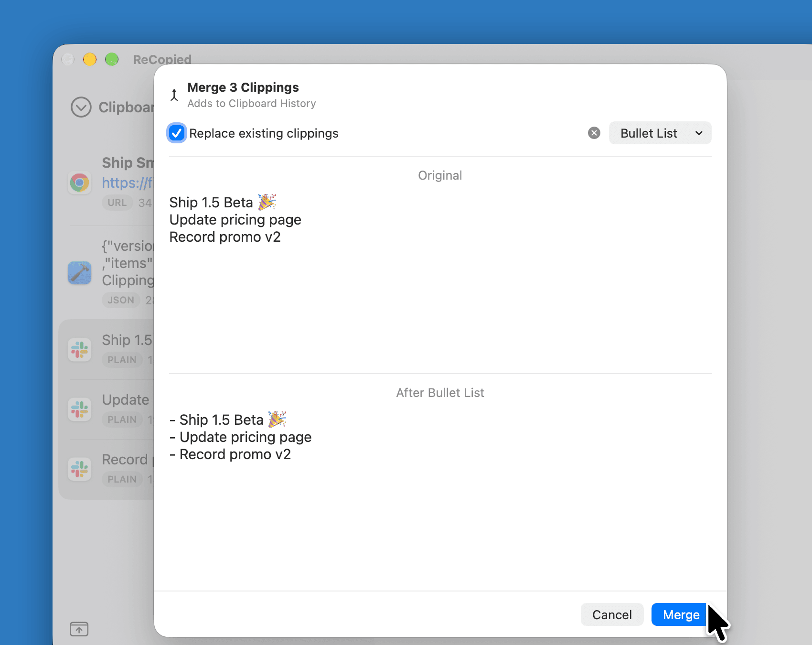Click the Slack icon beside the Update clipping
Viewport: 812px width, 645px height.
pos(80,409)
